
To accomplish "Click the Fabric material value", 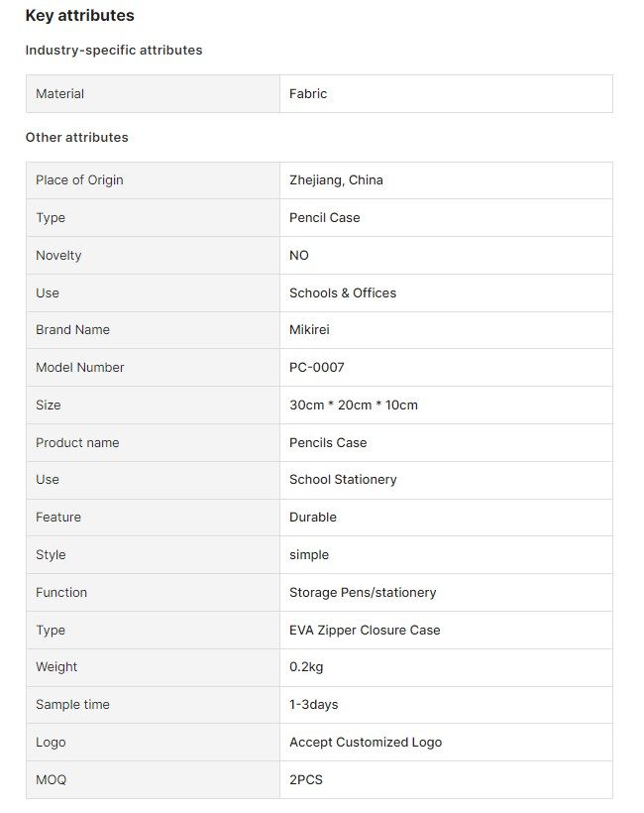I will (308, 94).
